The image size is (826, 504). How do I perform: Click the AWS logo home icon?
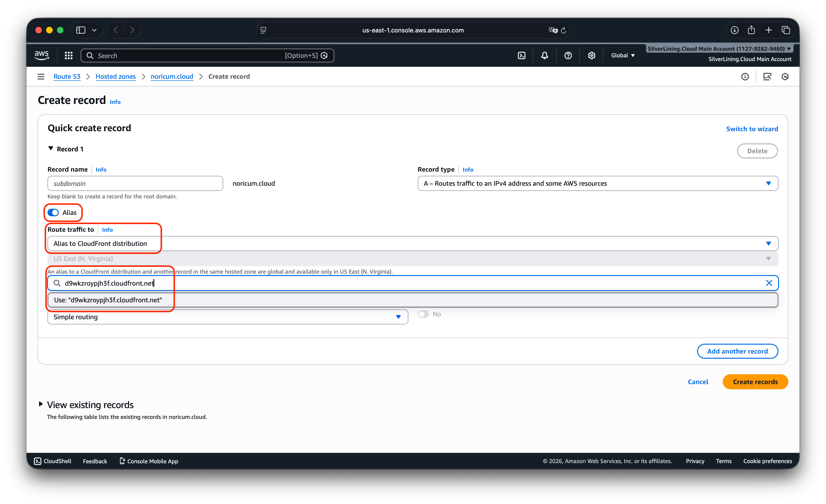coord(42,55)
